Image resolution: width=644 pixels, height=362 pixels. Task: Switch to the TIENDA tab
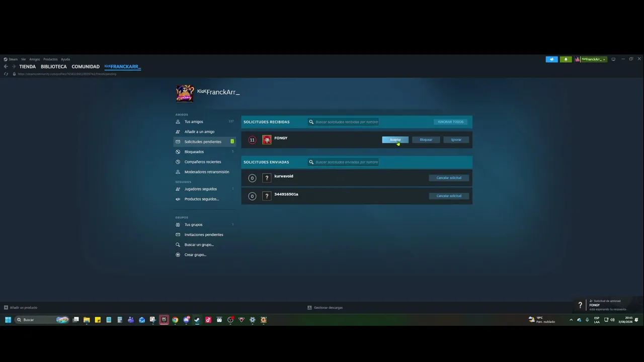(28, 66)
